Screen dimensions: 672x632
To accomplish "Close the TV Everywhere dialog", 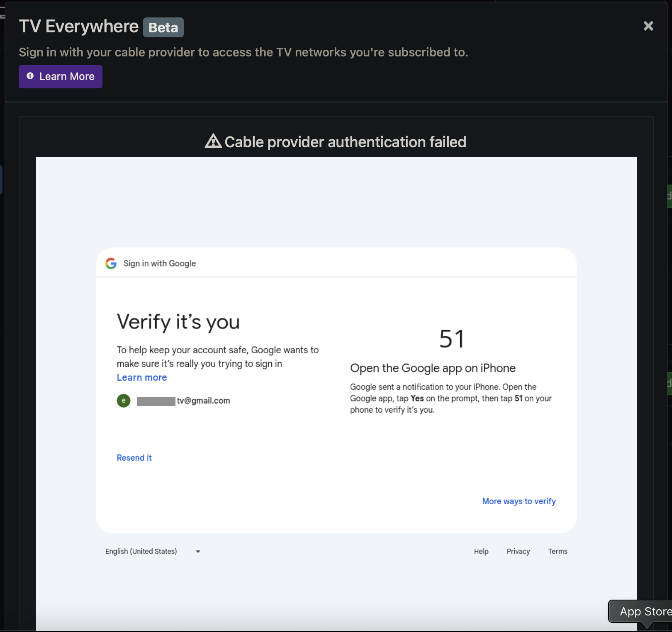I will tap(648, 26).
